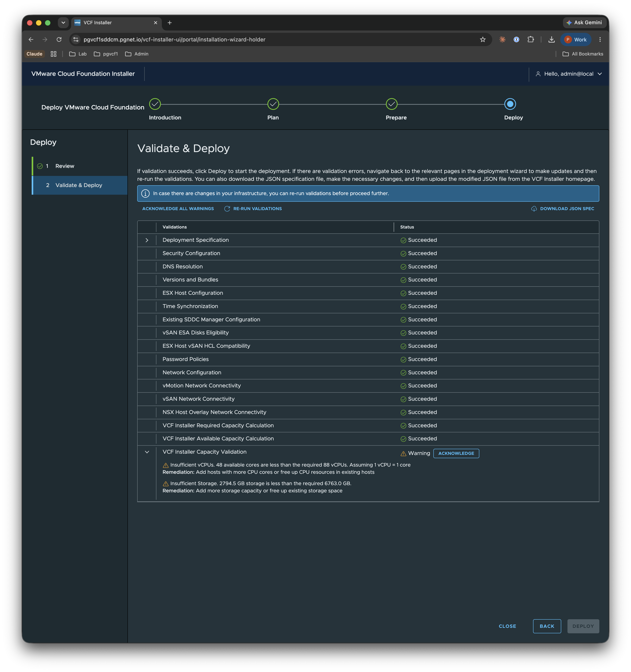Click the Security Configuration row text
Viewport: 631px width, 672px height.
point(191,253)
